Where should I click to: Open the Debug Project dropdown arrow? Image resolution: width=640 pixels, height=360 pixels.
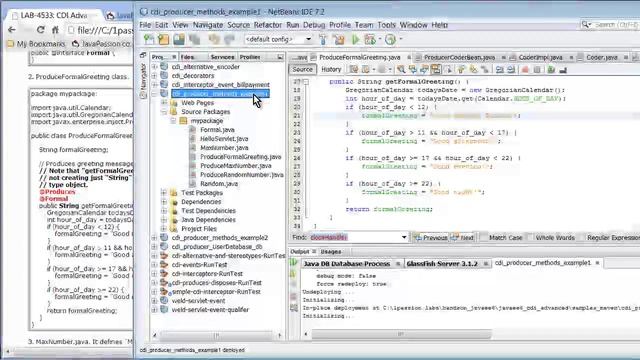pos(379,40)
